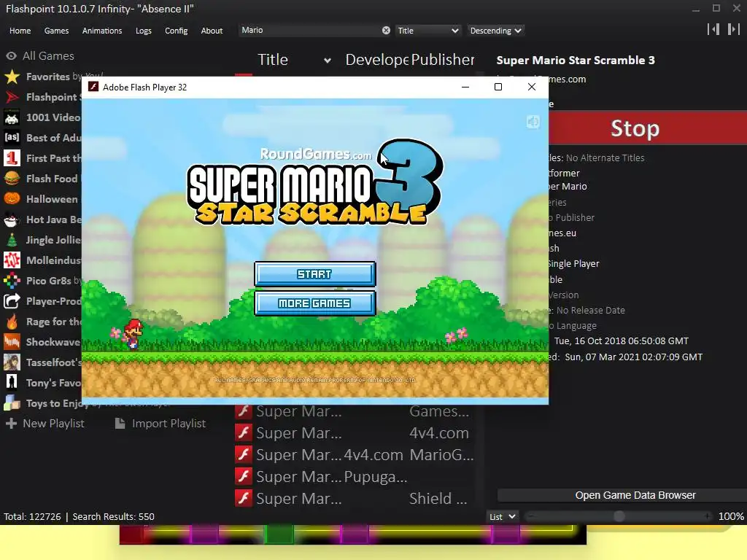Select the Halloween pumpkin icon
This screenshot has width=747, height=560.
[12, 199]
